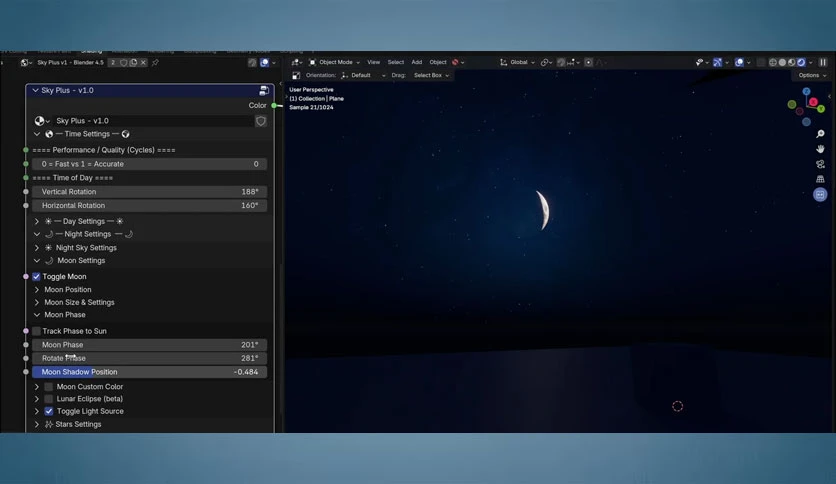836x484 pixels.
Task: Collapse the Sky Plus - v1.0 node
Action: click(35, 90)
